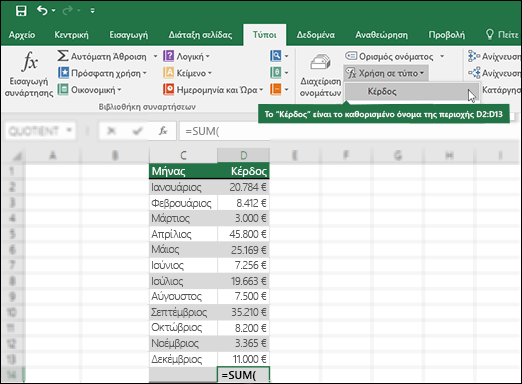This screenshot has height=384, width=522.
Task: Click the Undo arrow icon
Action: (42, 11)
